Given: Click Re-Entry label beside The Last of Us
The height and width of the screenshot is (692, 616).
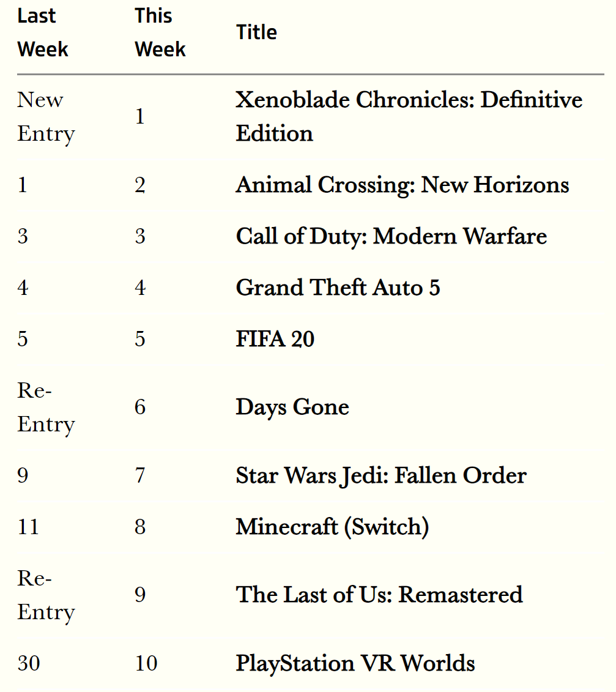Looking at the screenshot, I should pyautogui.click(x=46, y=595).
